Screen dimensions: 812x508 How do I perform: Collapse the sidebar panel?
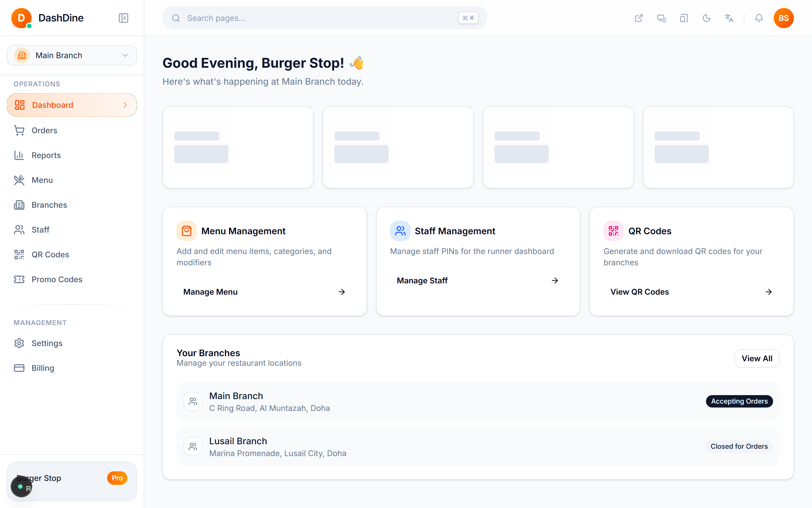[123, 18]
